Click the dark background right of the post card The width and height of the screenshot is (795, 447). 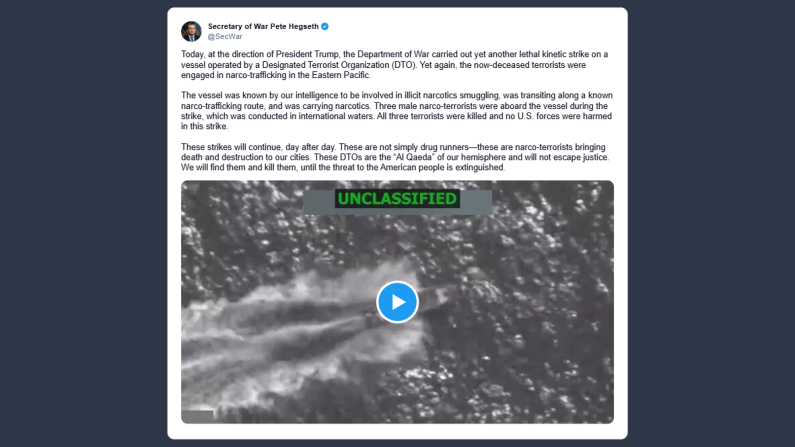coord(711,224)
